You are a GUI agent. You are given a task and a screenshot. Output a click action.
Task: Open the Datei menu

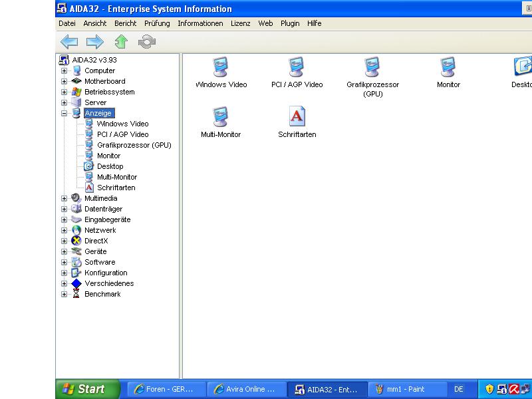coord(67,23)
